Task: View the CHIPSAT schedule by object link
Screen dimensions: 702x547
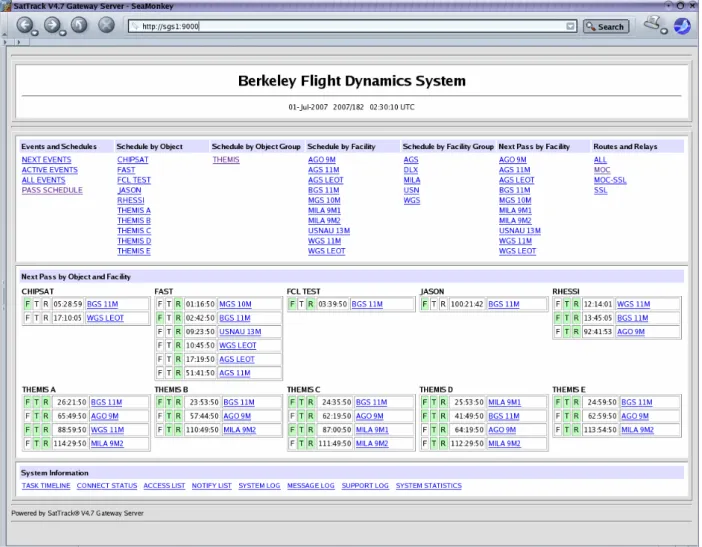Action: click(133, 159)
